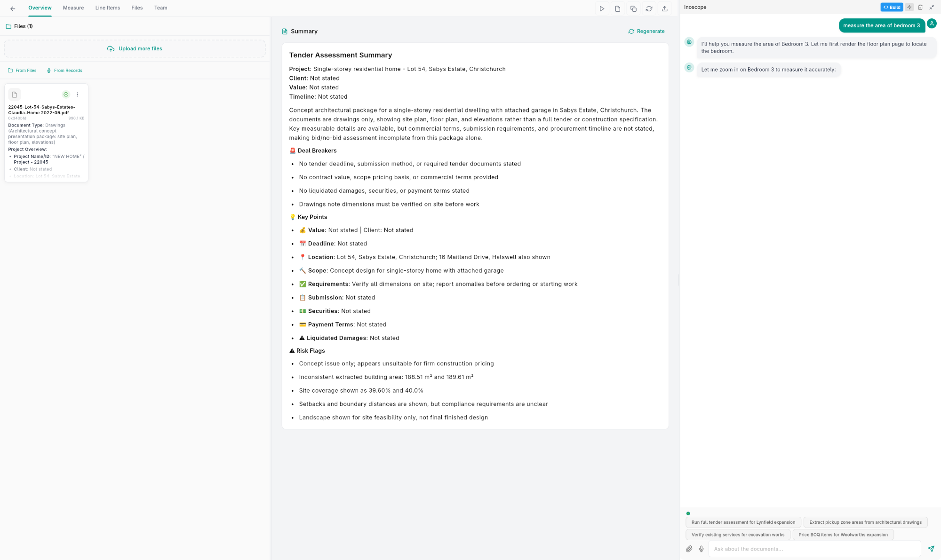941x560 pixels.
Task: Run the flow using the play icon
Action: [x=602, y=8]
